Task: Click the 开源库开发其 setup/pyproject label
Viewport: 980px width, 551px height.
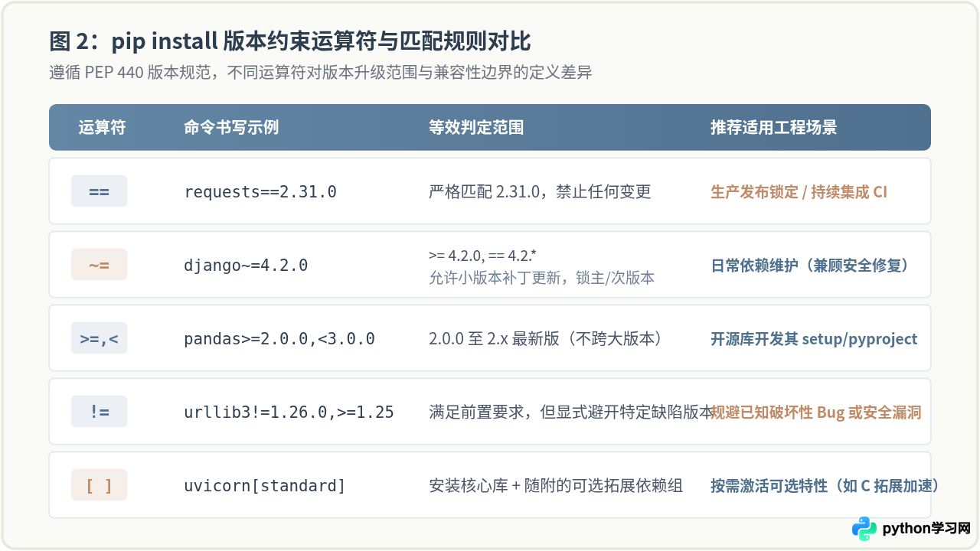Action: coord(814,338)
